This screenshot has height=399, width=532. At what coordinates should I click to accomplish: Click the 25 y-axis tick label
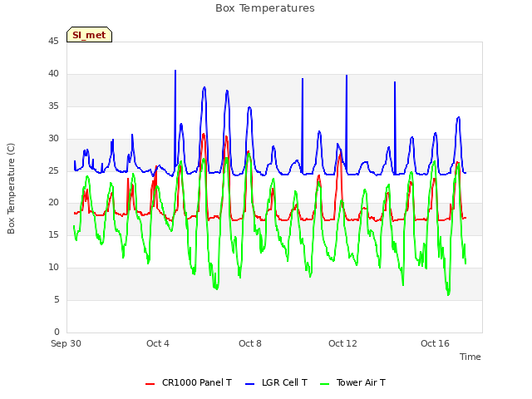click(x=53, y=170)
